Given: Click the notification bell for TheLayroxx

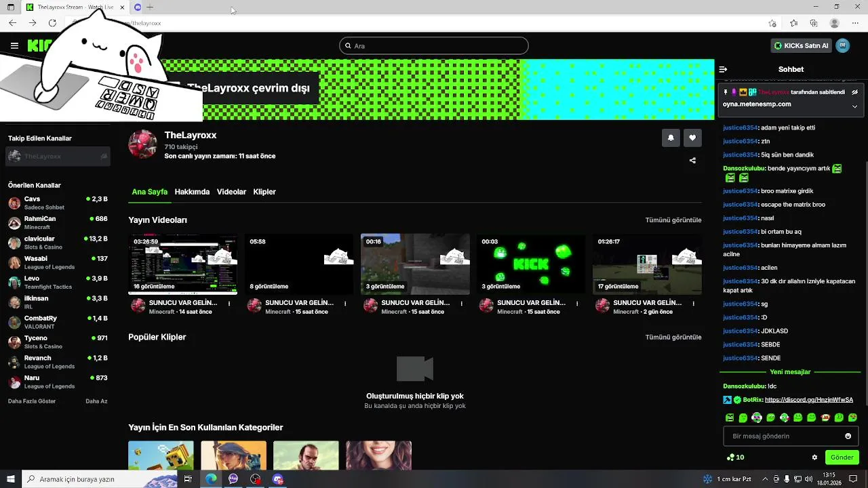Looking at the screenshot, I should (671, 138).
